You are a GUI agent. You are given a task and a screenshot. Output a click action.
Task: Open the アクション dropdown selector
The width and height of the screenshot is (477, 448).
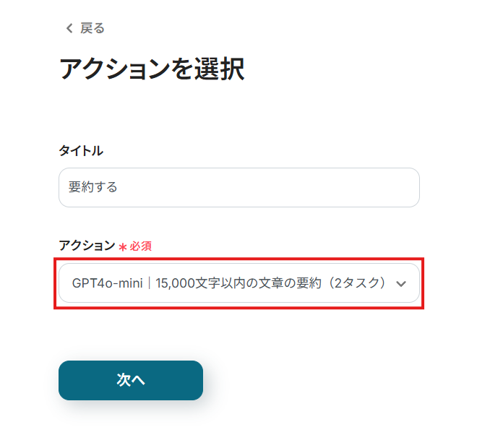coord(239,283)
